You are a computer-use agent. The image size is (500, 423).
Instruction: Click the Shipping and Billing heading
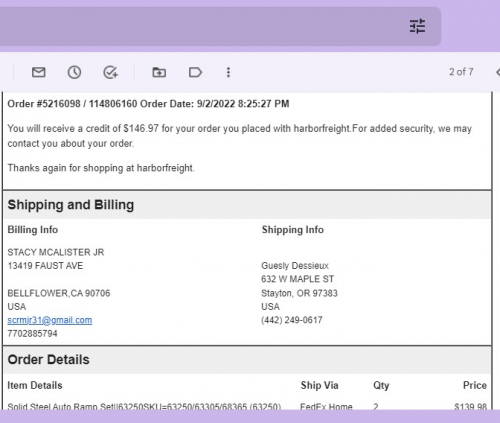71,205
